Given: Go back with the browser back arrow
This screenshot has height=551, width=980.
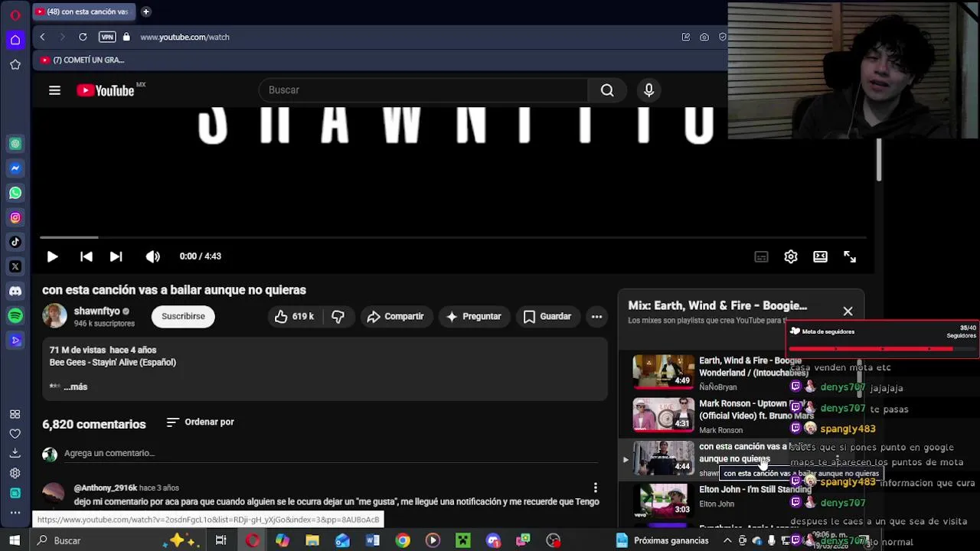Looking at the screenshot, I should (43, 37).
